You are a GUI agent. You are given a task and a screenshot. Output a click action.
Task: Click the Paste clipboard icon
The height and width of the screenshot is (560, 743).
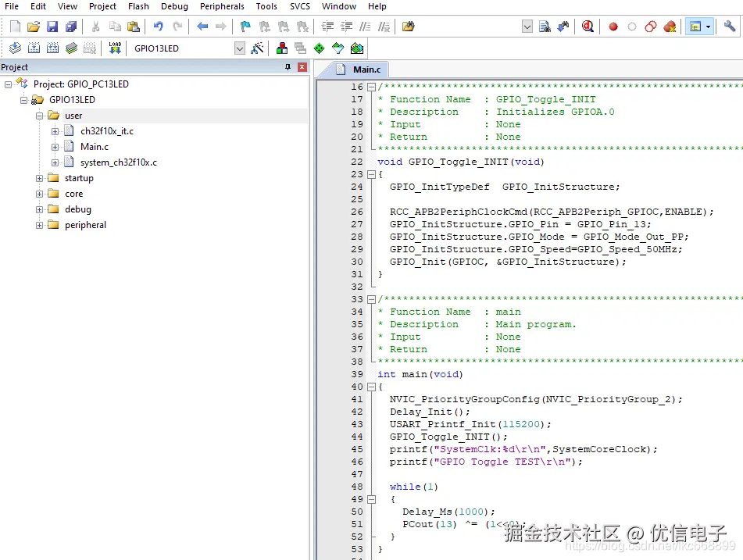click(134, 27)
